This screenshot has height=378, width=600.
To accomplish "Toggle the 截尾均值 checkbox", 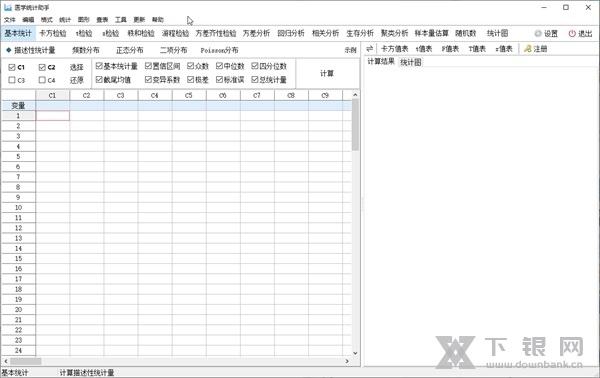I will (x=99, y=80).
